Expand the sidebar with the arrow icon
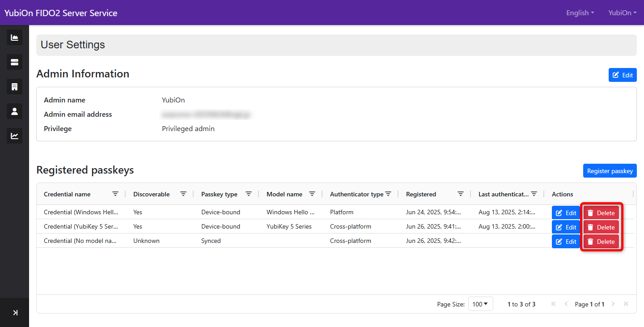The width and height of the screenshot is (644, 327). point(15,313)
